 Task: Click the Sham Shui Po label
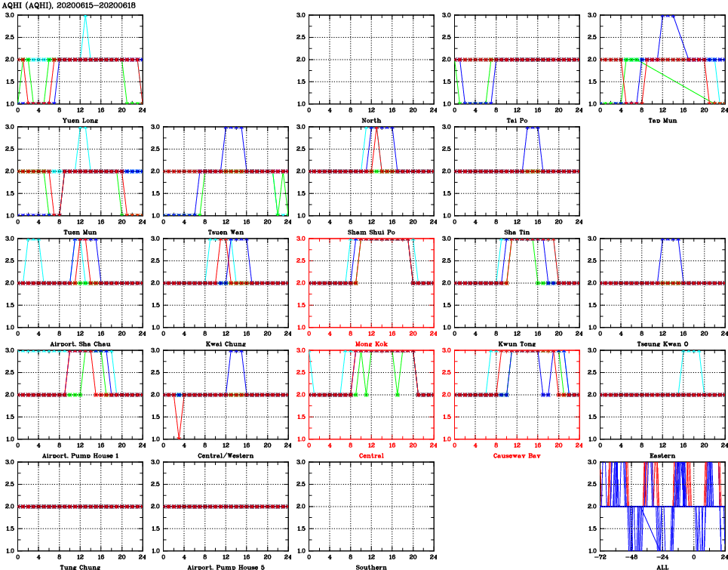tap(370, 232)
